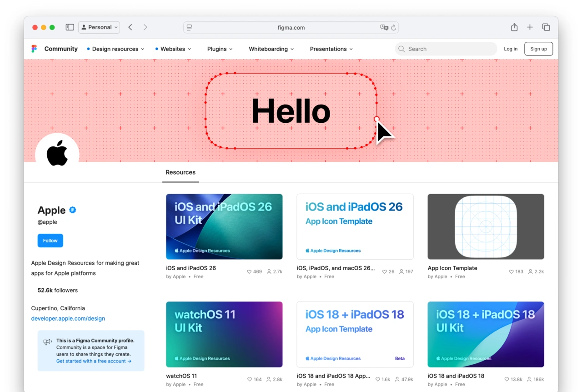The height and width of the screenshot is (392, 582).
Task: Open the developer.apple.com/design link
Action: pos(68,319)
